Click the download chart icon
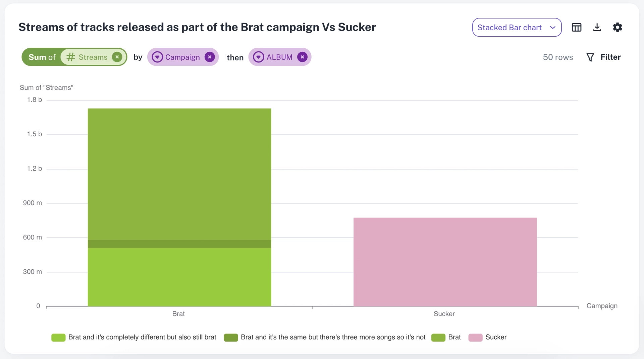Screen dimensions: 644x359 coord(597,27)
